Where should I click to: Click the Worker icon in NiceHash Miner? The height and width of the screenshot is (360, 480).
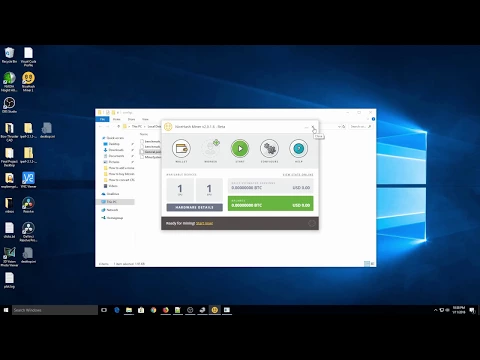pyautogui.click(x=211, y=149)
